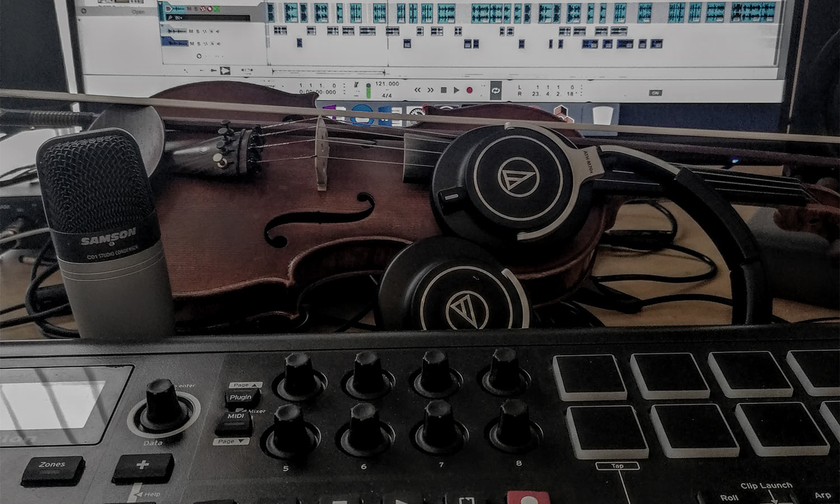Stop playback with the square Stop button
Image resolution: width=840 pixels, height=504 pixels.
(444, 90)
